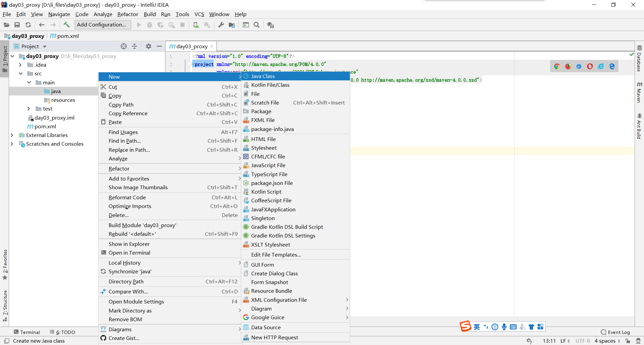
Task: Click the scroll-from-source target icon
Action: click(x=124, y=46)
